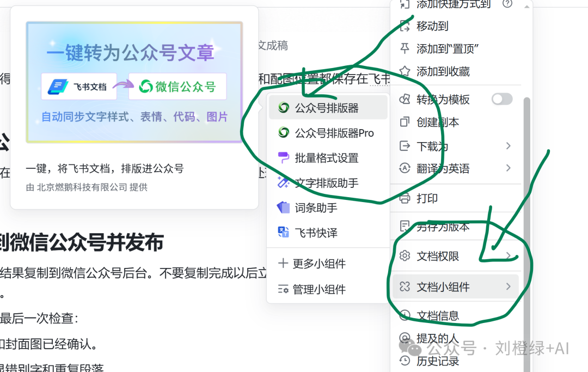Click the text 一键，将飞书文档，排版进公众号
The image size is (588, 372).
point(105,168)
